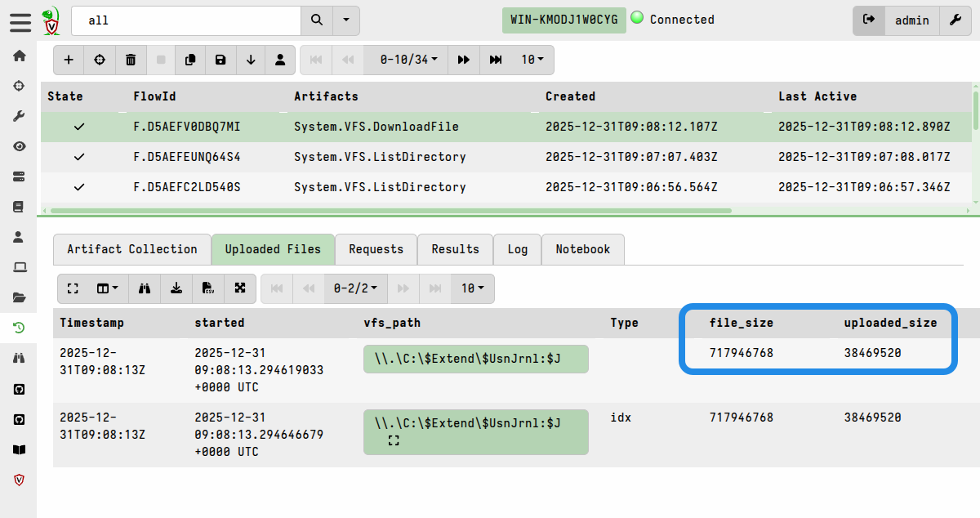Click the save collection floppy disk icon
980x518 pixels.
click(220, 60)
